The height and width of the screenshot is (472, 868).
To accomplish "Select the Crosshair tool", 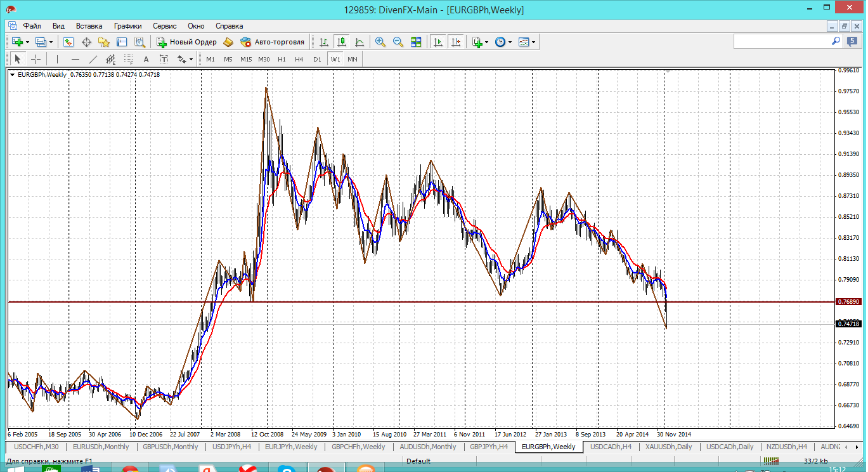I will (36, 59).
